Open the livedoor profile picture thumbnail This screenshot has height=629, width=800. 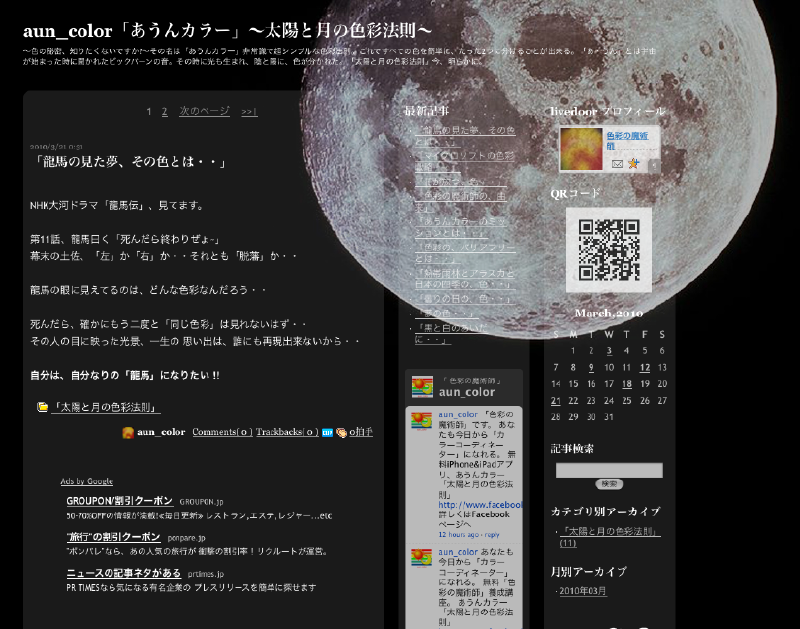click(x=581, y=149)
